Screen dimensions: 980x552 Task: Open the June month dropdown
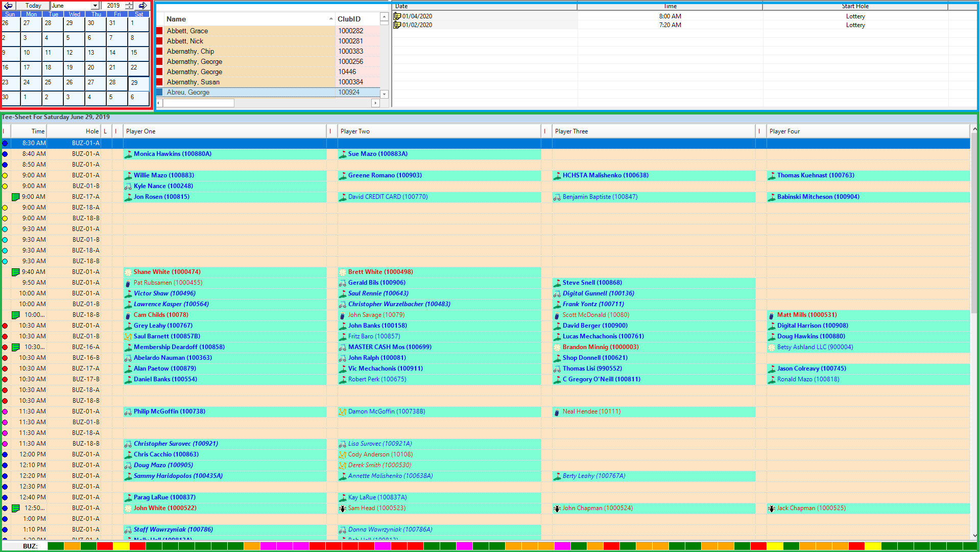pos(95,6)
